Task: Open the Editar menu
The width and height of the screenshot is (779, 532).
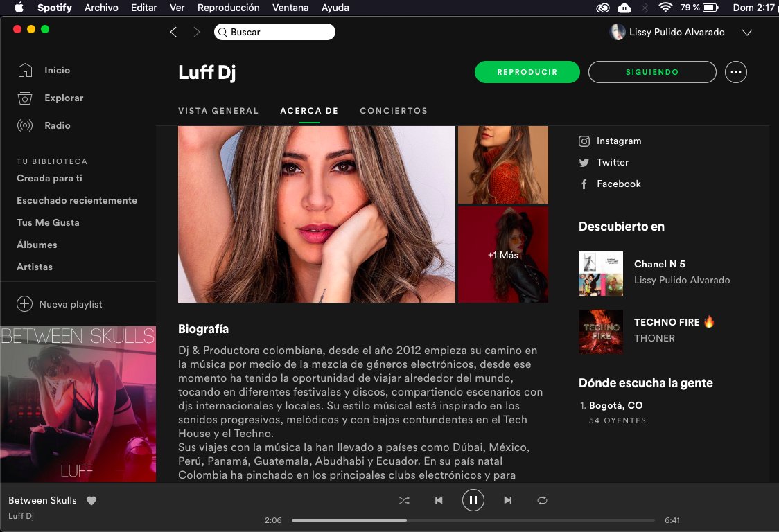Action: point(143,8)
